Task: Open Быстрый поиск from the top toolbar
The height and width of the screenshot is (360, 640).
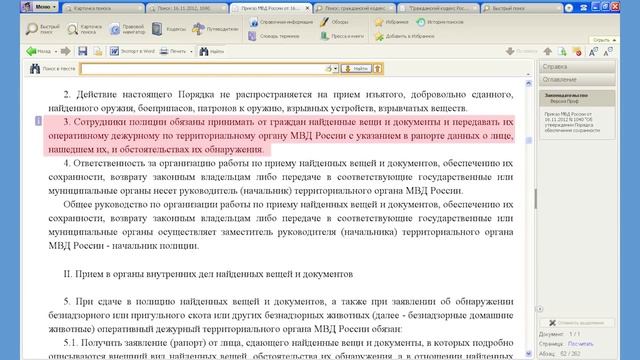Action: click(x=43, y=29)
